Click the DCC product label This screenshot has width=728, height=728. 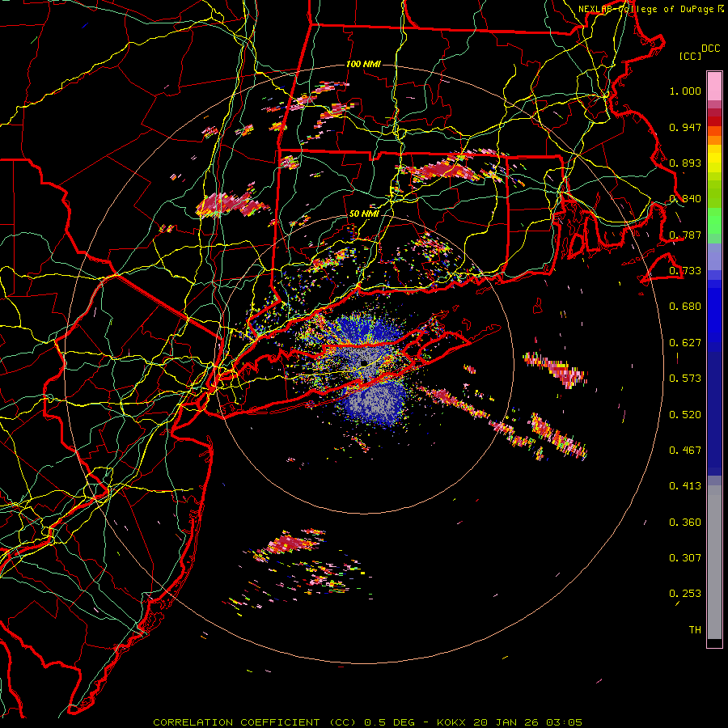point(710,49)
